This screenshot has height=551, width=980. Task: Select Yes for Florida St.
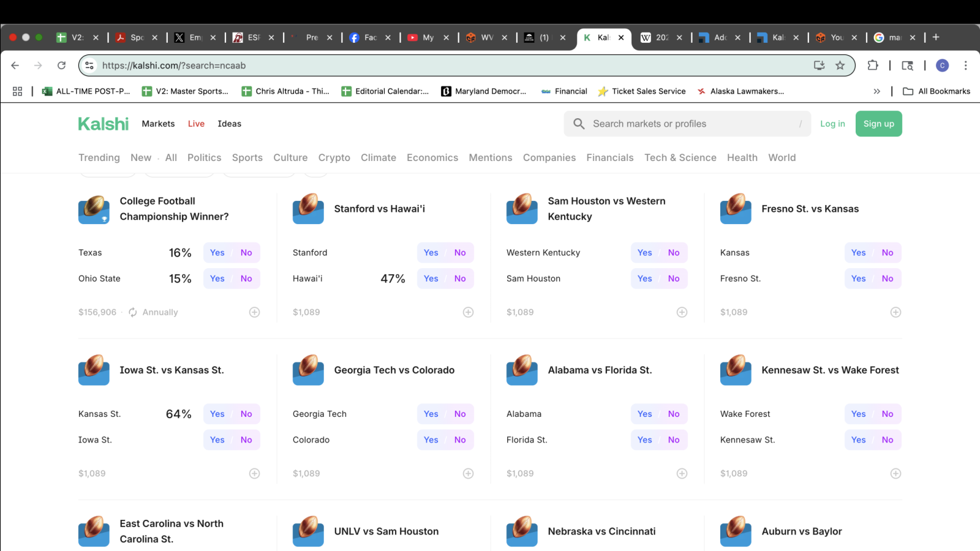645,440
